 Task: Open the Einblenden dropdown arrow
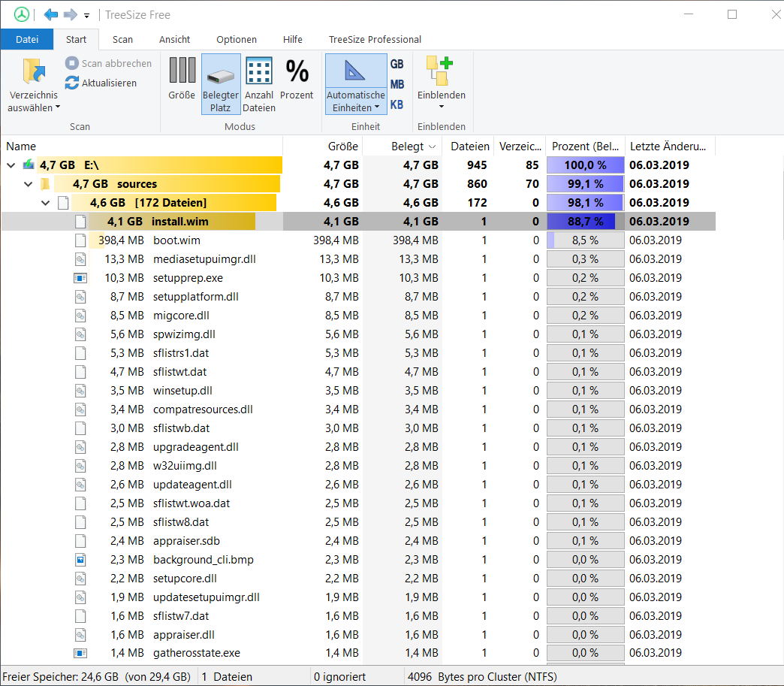click(x=442, y=107)
